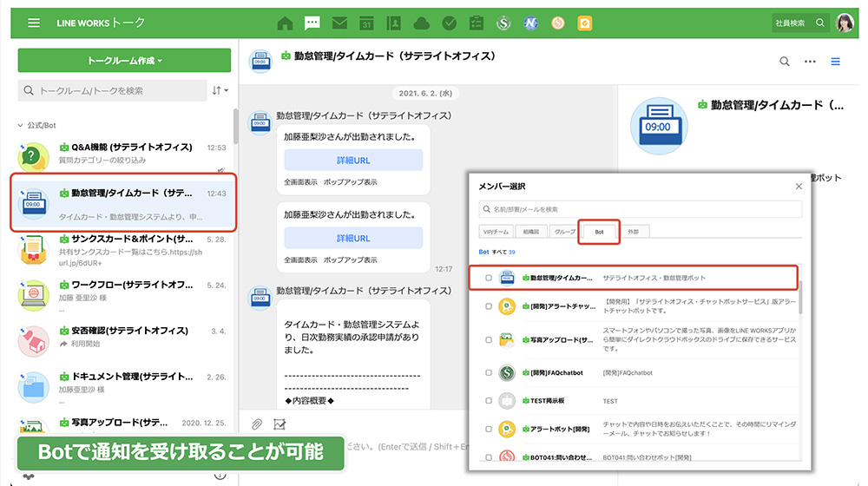The height and width of the screenshot is (486, 868).
Task: Click the 社員検索 search box
Action: (x=800, y=23)
